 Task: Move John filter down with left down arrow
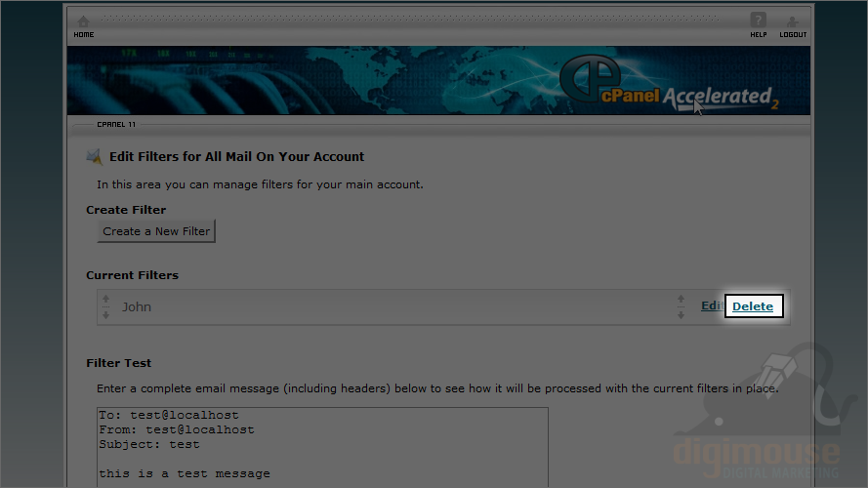[x=105, y=315]
